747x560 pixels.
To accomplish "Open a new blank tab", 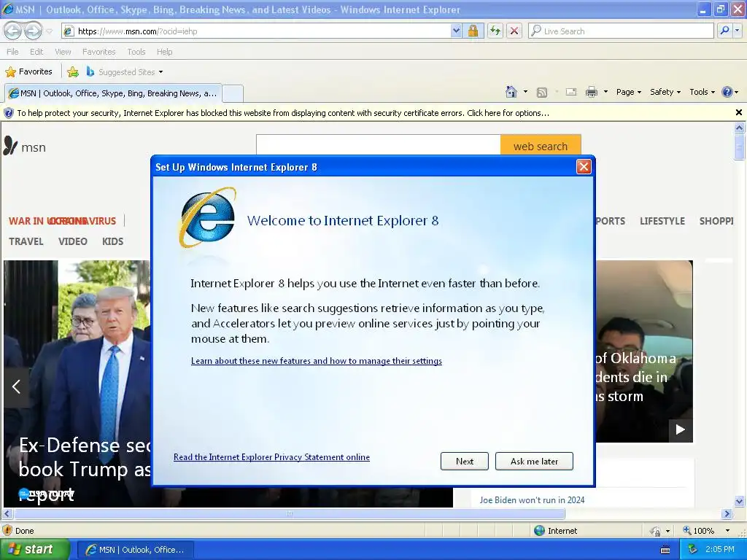I will point(233,94).
